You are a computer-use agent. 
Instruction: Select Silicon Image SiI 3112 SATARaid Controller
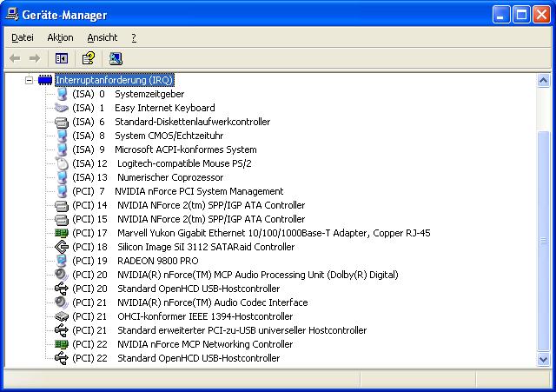coord(183,247)
